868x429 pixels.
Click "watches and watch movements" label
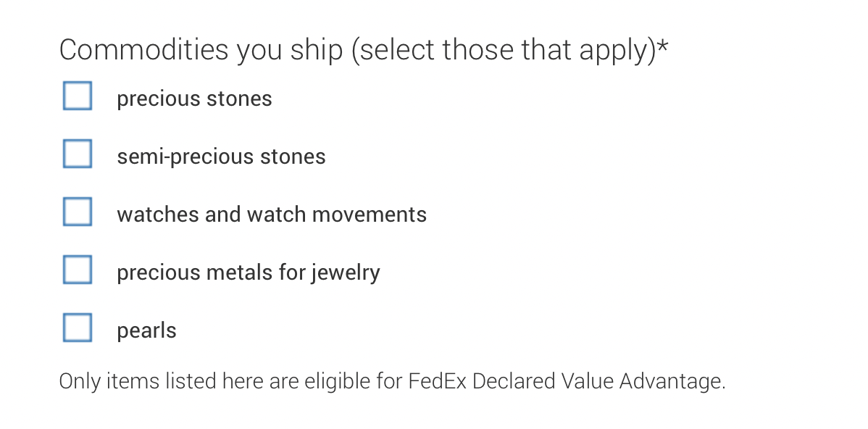tap(272, 214)
